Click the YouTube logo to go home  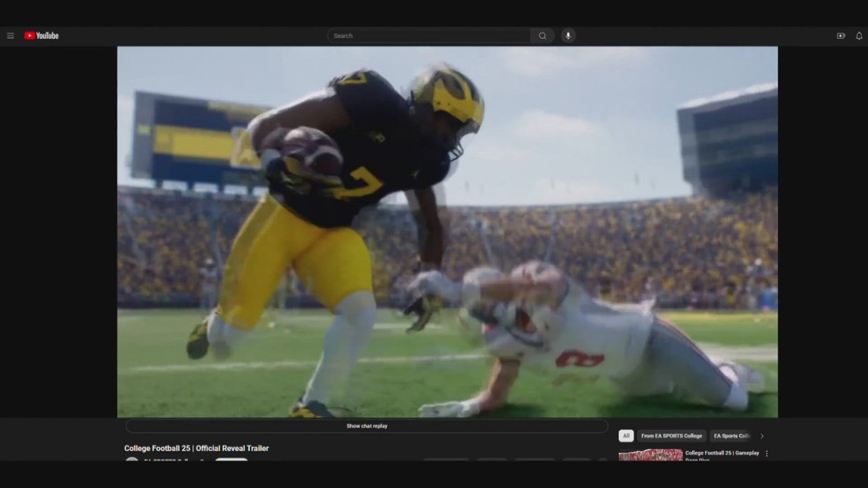coord(42,35)
